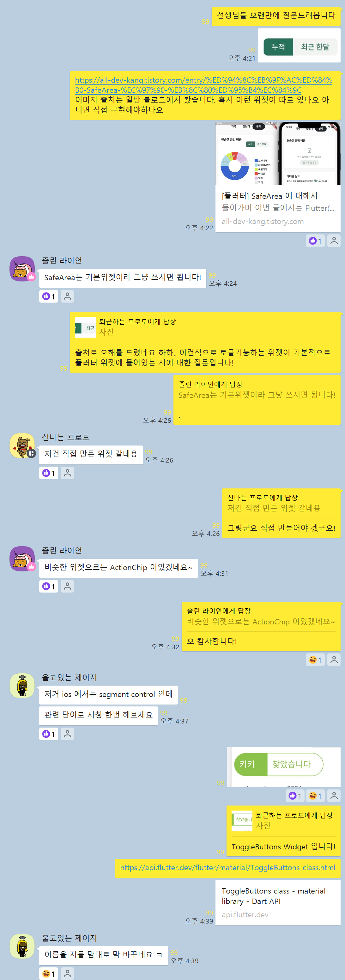
Task: View reactors icon under '오 캄사합니다!' message
Action: 334,660
